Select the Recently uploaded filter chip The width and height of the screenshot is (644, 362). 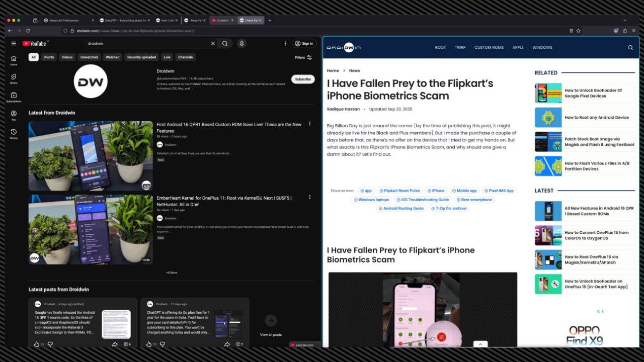(141, 57)
